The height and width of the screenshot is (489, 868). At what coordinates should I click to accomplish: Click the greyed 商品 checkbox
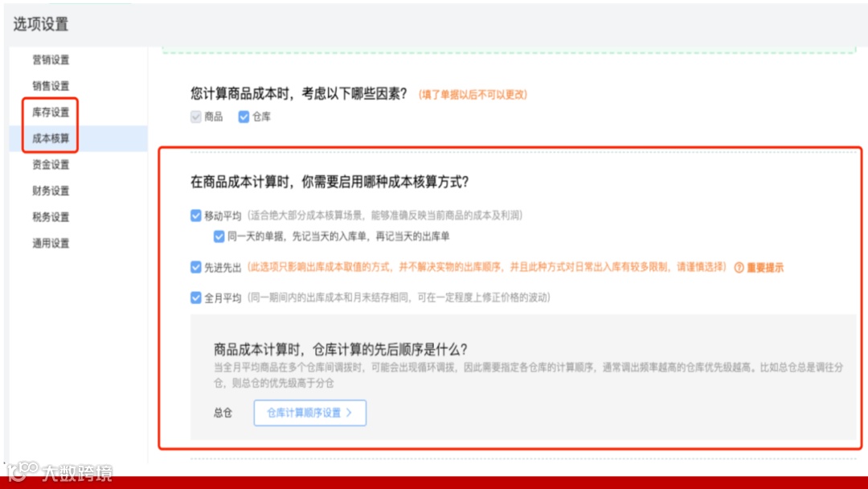point(195,116)
